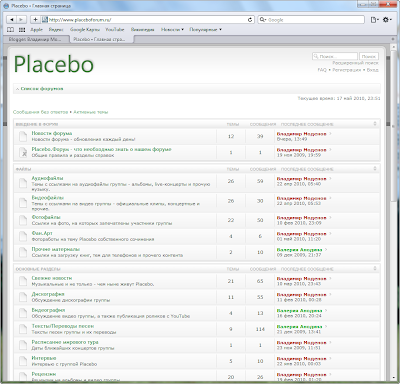Open the Фан.Арт forum
This screenshot has width=400, height=384.
coord(42,233)
